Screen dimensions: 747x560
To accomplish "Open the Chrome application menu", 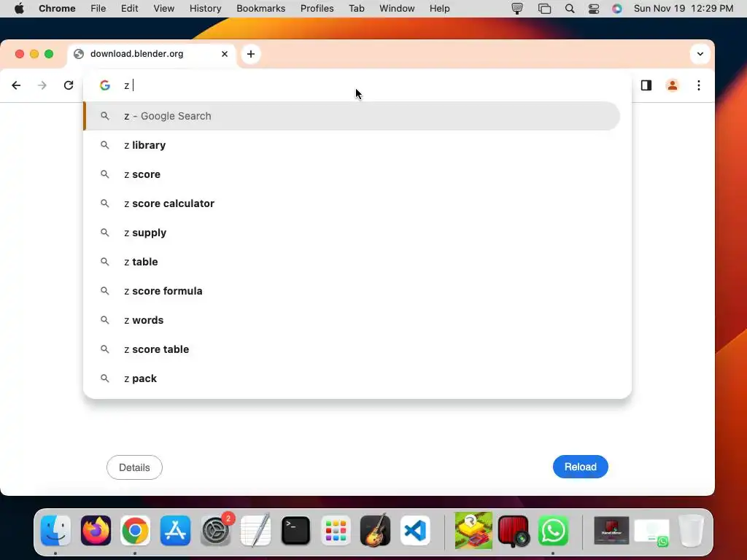I will click(57, 9).
